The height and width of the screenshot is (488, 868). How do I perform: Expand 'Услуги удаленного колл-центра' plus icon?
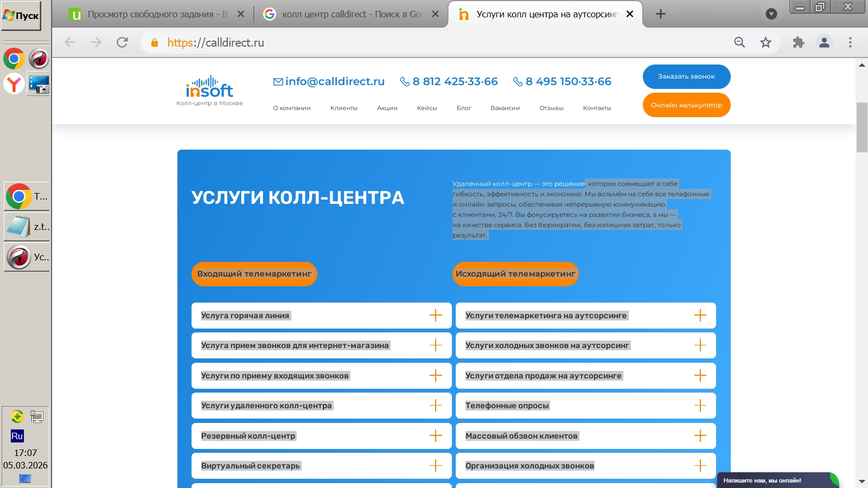(x=436, y=406)
